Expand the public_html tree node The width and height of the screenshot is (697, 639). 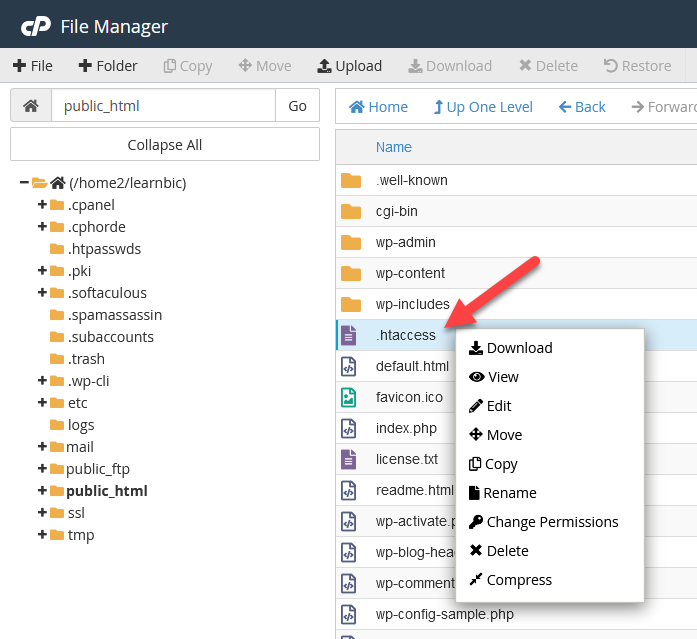point(42,491)
